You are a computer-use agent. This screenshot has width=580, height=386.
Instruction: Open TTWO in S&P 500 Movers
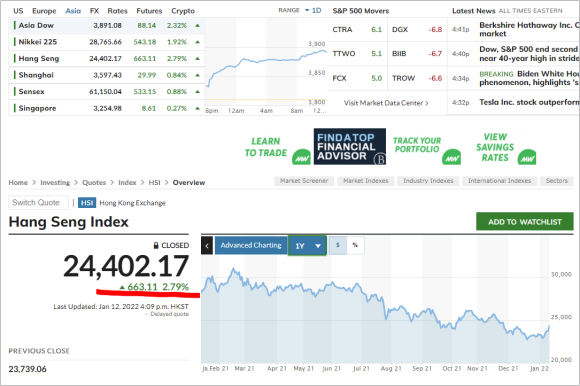(x=357, y=54)
